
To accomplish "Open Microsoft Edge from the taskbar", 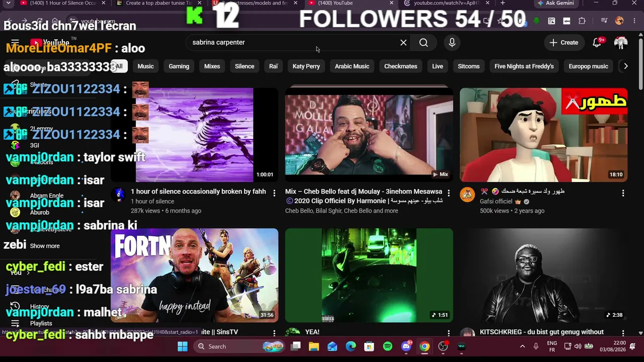I will click(351, 346).
